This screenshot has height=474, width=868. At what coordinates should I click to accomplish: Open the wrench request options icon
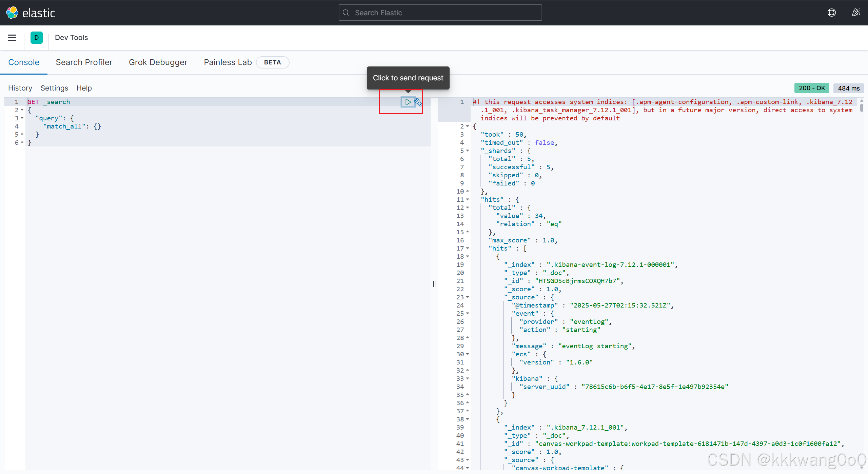pos(418,102)
